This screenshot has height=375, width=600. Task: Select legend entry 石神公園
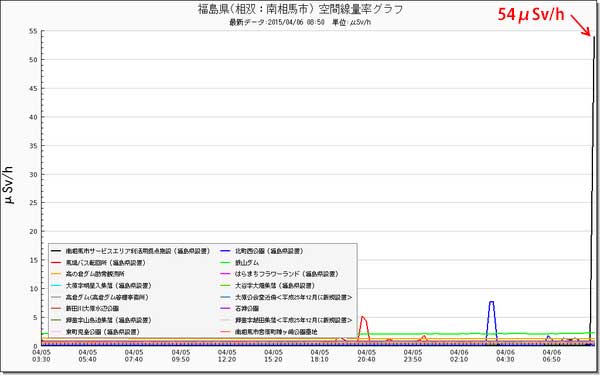247,308
